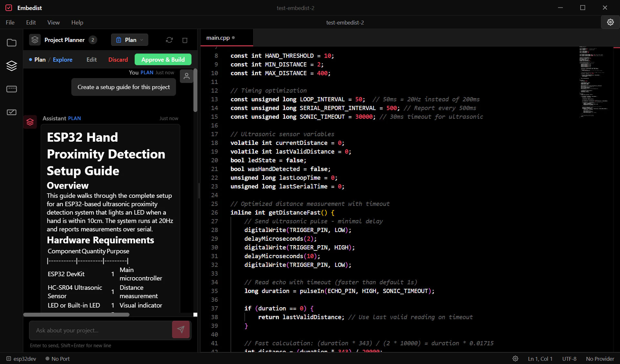
Task: Click the Approve & Build button
Action: (163, 59)
